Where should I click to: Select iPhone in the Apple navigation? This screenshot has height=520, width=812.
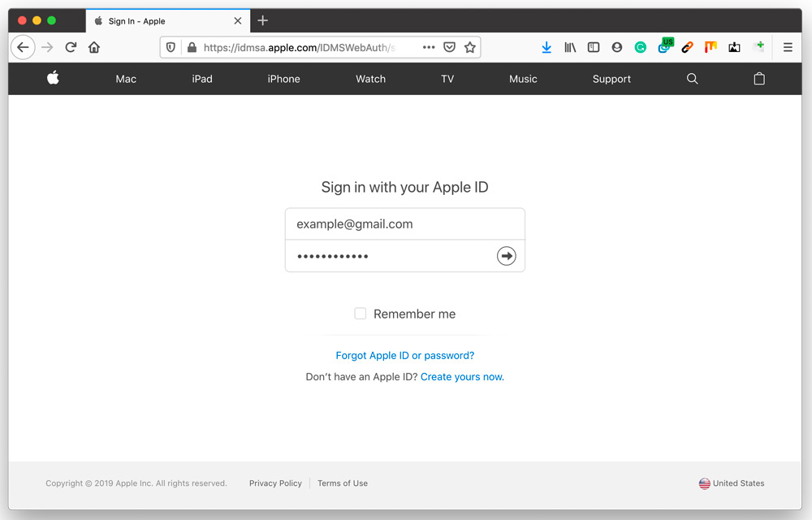tap(283, 79)
